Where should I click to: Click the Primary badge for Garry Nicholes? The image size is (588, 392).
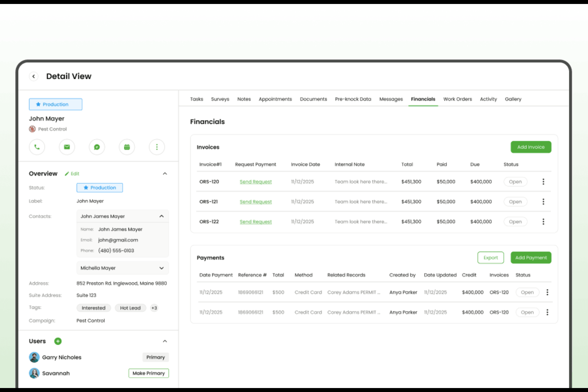click(x=156, y=357)
